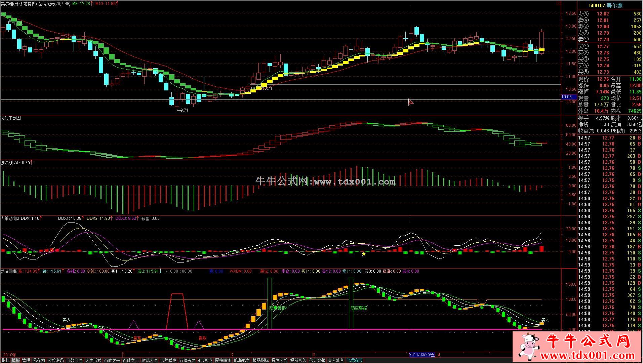This screenshot has width=643, height=364.
Task: Click the 9.71 low price marker
Action: coord(182,110)
